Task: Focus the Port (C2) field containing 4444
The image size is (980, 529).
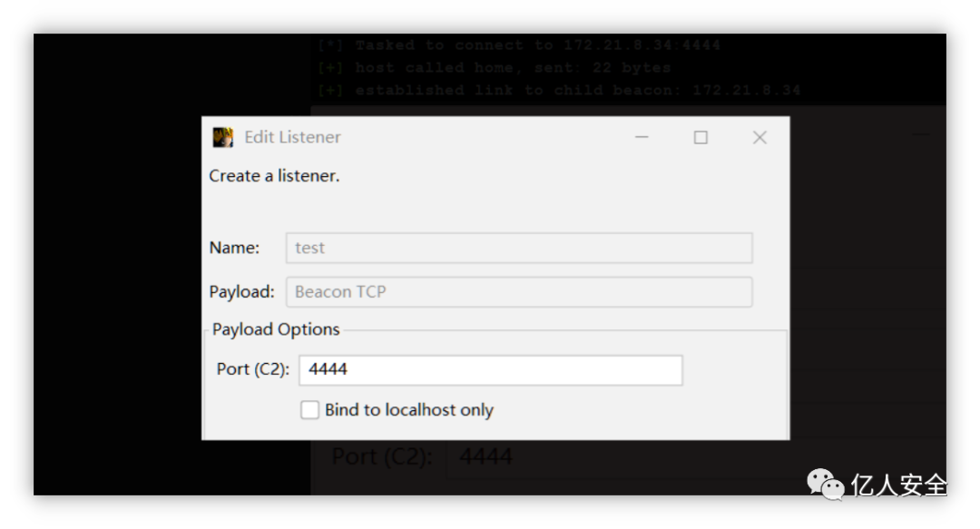Action: coord(491,370)
